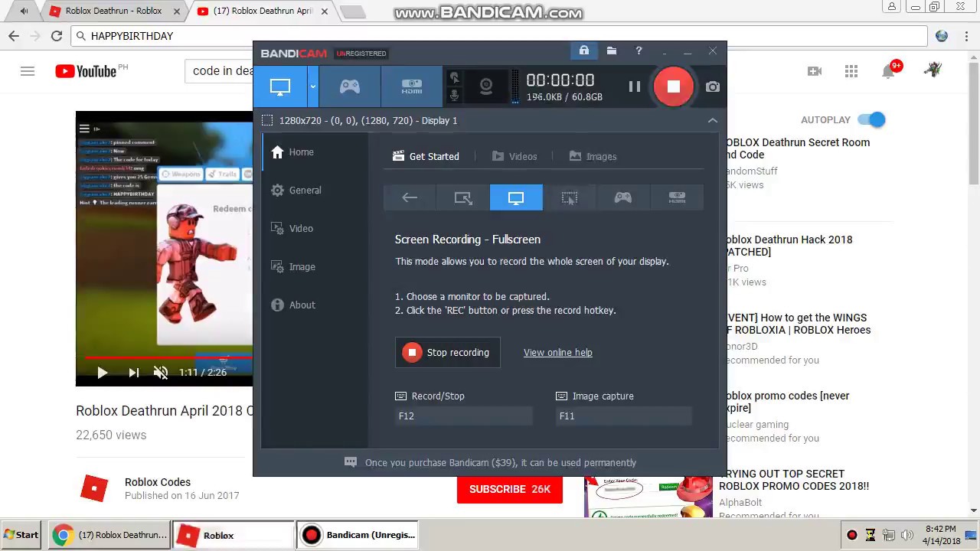
Task: Skip to next YouTube video
Action: (x=133, y=372)
